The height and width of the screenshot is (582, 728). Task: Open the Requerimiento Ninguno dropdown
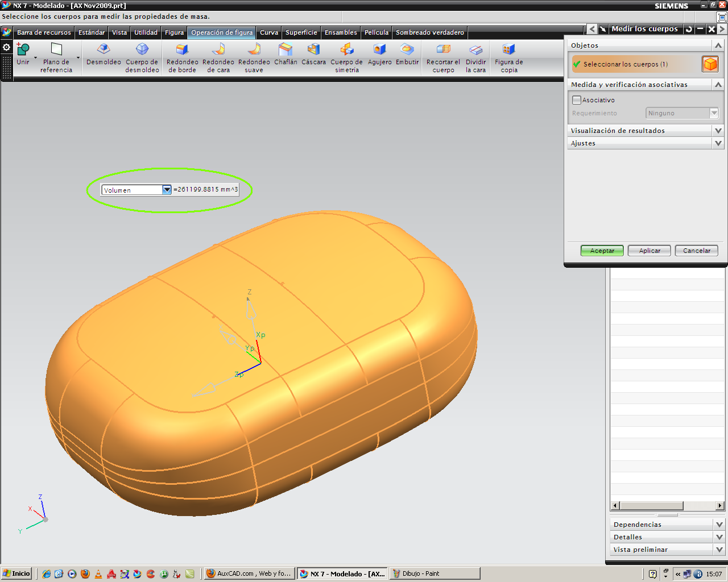point(682,113)
